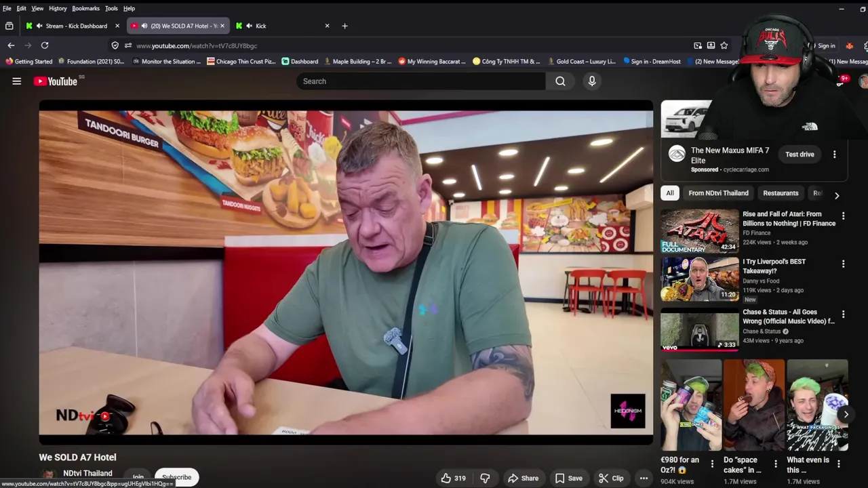Open more actions ellipsis below video

(x=644, y=478)
